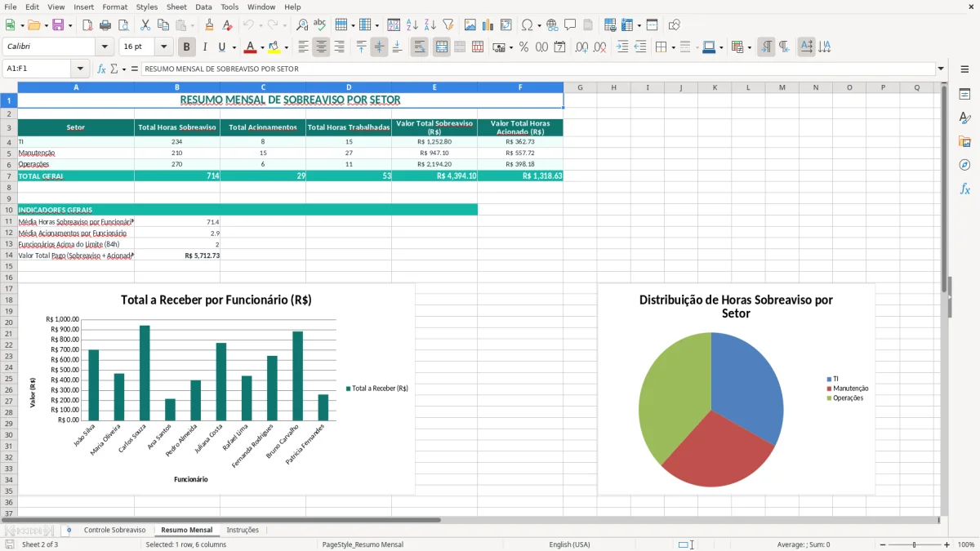Click the Insert Comment bubble icon
This screenshot has height=551, width=980.
(570, 25)
